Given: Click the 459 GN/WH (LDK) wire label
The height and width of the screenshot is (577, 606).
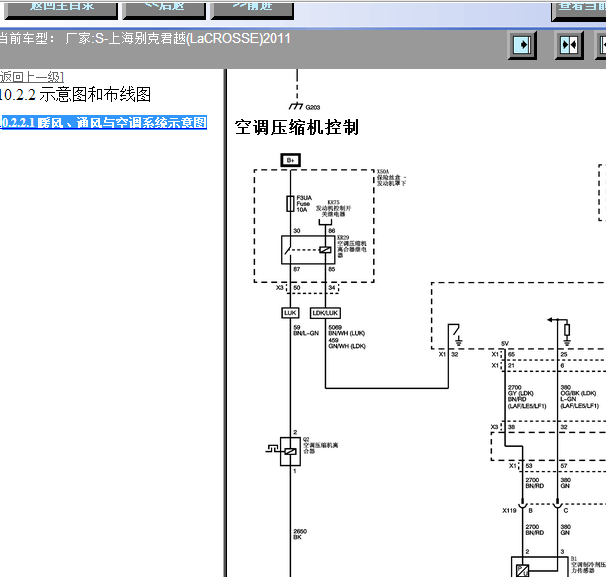Looking at the screenshot, I should coord(347,343).
